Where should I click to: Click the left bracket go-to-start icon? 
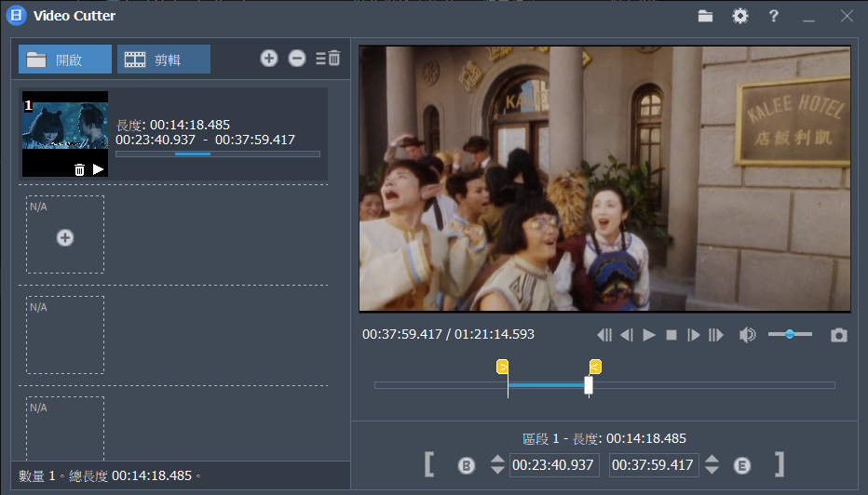click(x=429, y=464)
